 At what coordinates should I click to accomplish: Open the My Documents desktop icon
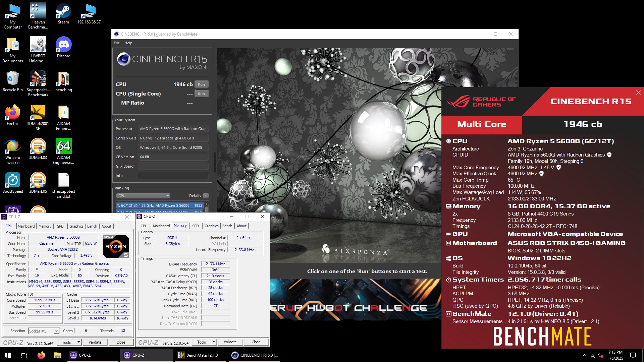point(12,50)
